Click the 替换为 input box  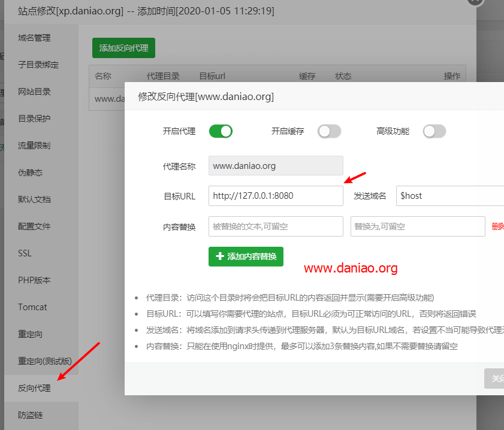[418, 226]
